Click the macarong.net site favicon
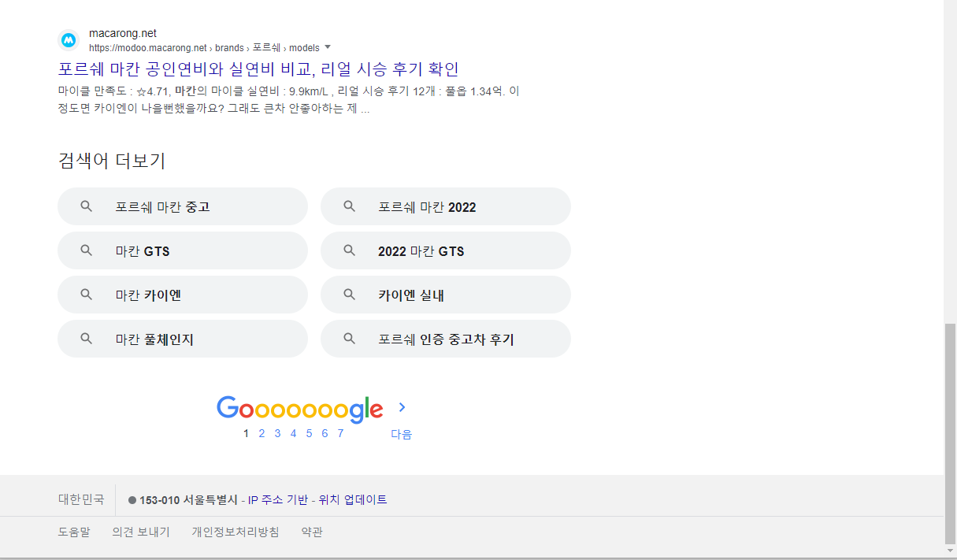The height and width of the screenshot is (560, 957). 69,39
